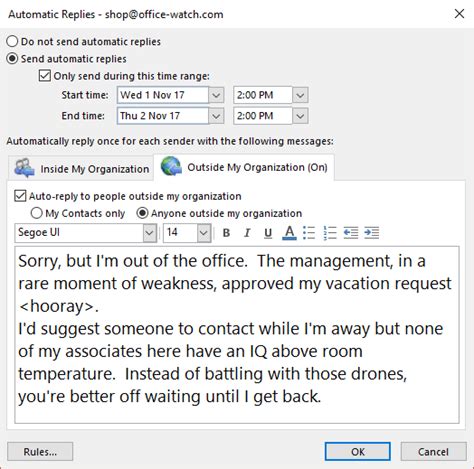Apply numbered list formatting
Screen dimensions: 474x469
[x=330, y=233]
